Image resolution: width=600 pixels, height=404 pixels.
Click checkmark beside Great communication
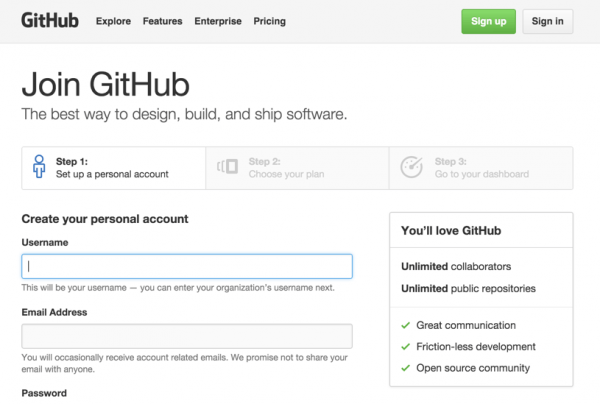[406, 326]
